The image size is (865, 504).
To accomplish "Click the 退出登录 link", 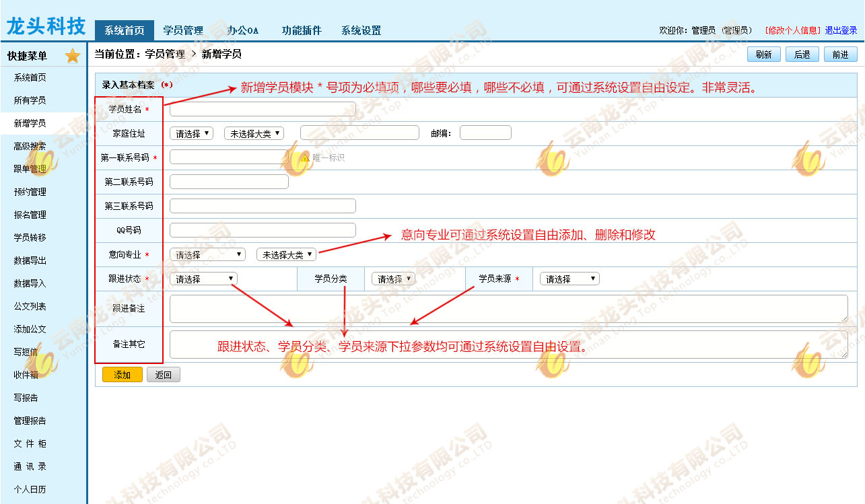I will [841, 30].
